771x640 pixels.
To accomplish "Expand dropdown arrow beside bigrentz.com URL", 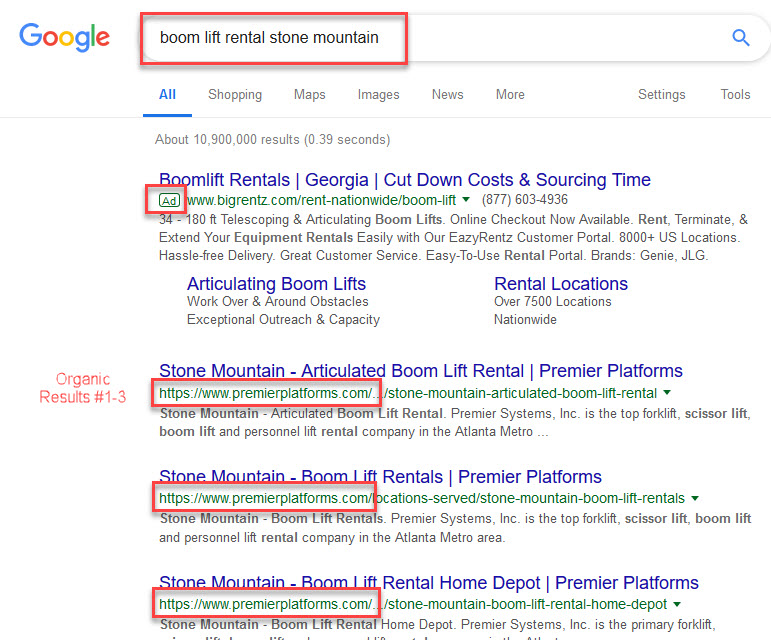I will click(x=466, y=200).
